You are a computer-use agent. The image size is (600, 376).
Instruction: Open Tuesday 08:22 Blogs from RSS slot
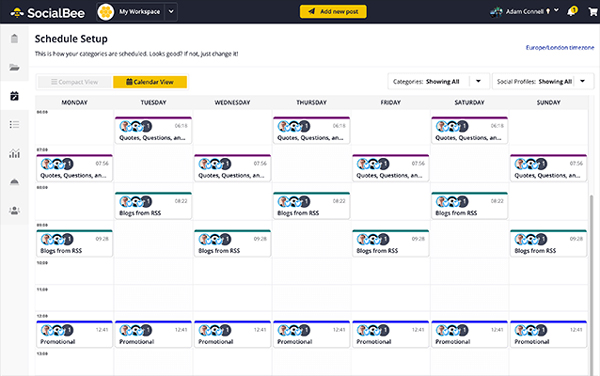tap(153, 206)
